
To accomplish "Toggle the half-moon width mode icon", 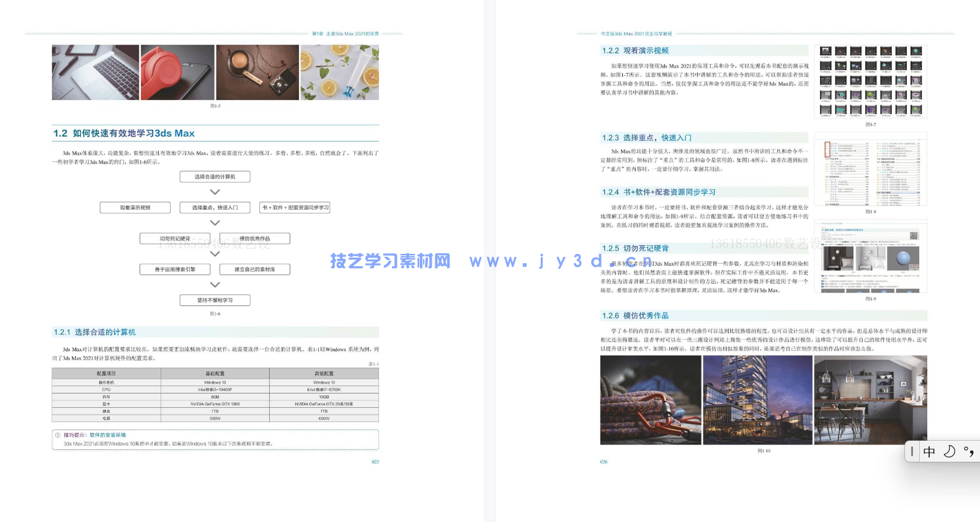I will [949, 451].
